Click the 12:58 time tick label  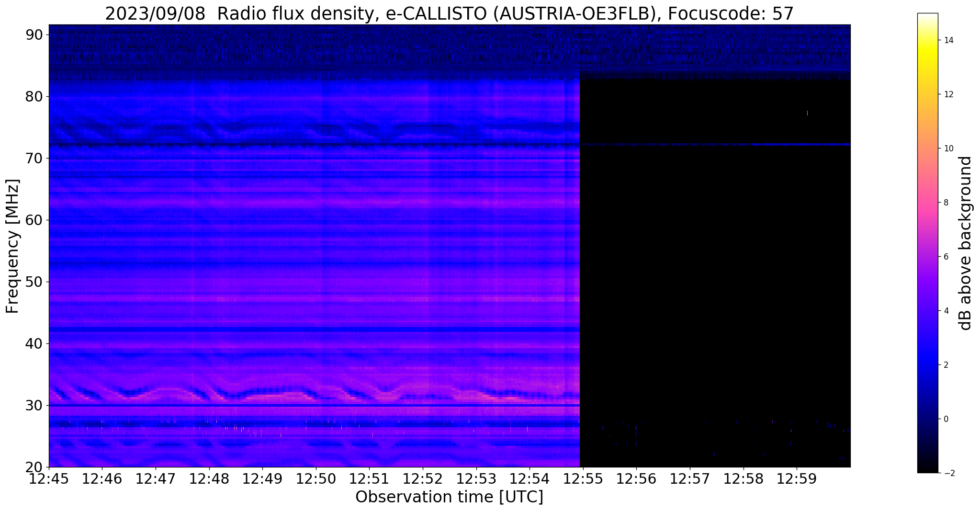click(743, 479)
